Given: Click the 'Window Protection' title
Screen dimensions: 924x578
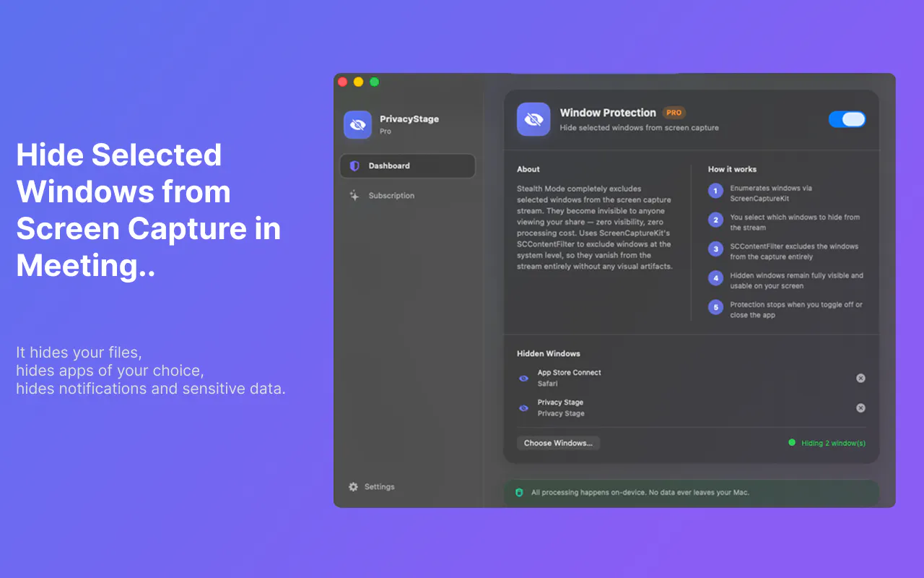Looking at the screenshot, I should pyautogui.click(x=608, y=113).
